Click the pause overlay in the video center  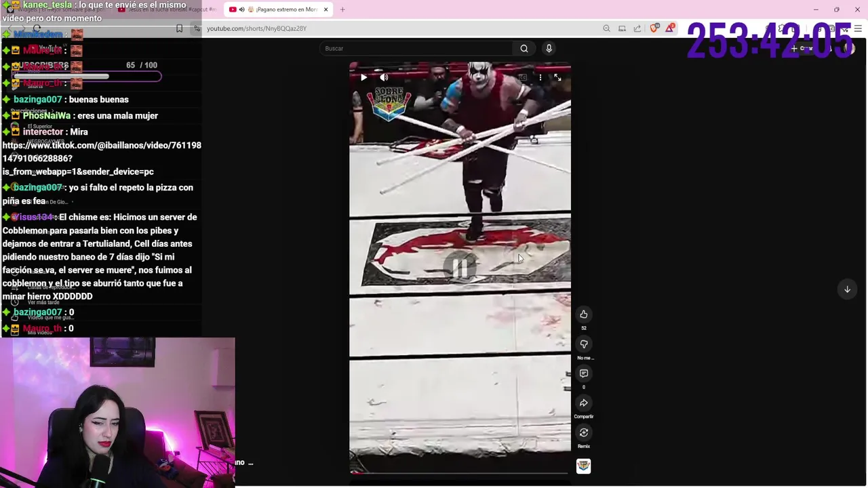(460, 268)
